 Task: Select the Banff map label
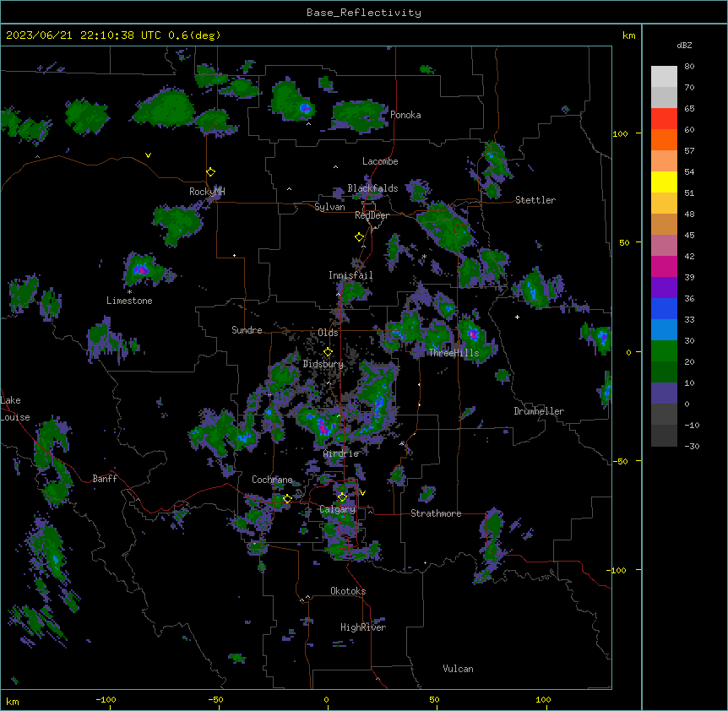tap(105, 479)
